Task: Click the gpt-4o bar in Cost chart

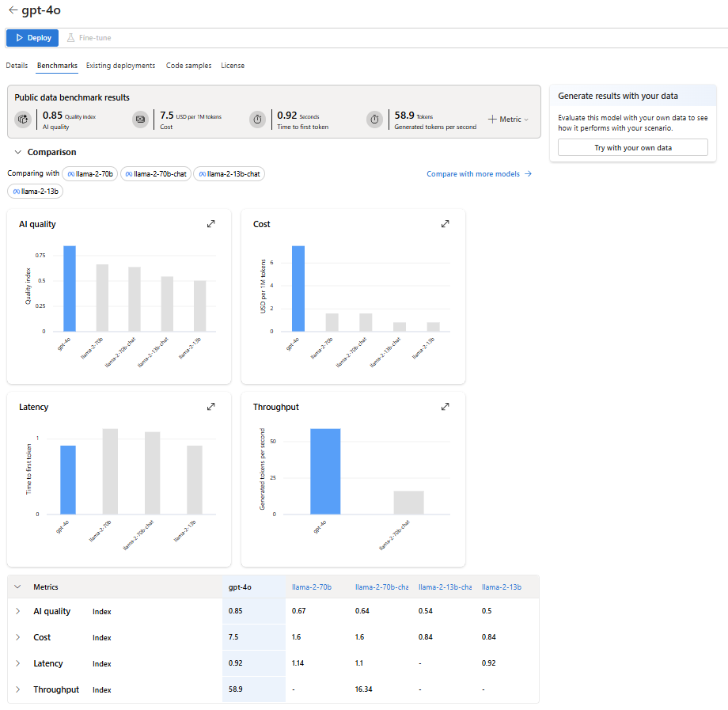Action: pyautogui.click(x=298, y=288)
